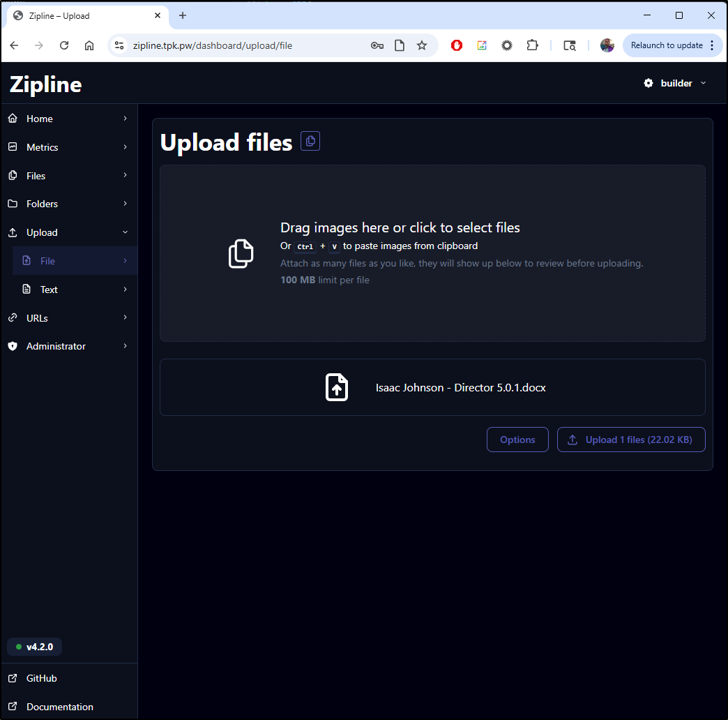
Task: Click the Isaac Johnson - Director 5.0.1.docx file row
Action: click(432, 387)
